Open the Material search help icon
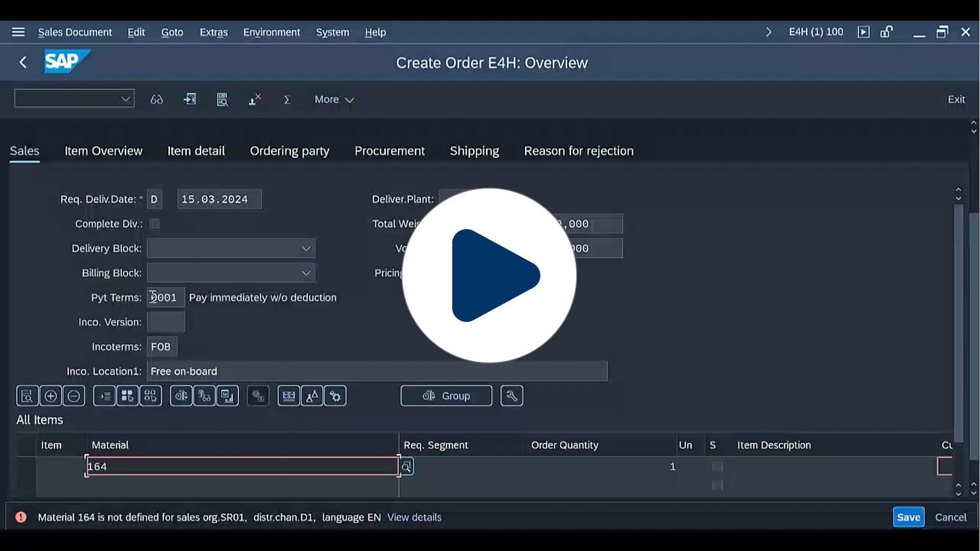The height and width of the screenshot is (551, 980). (x=406, y=467)
